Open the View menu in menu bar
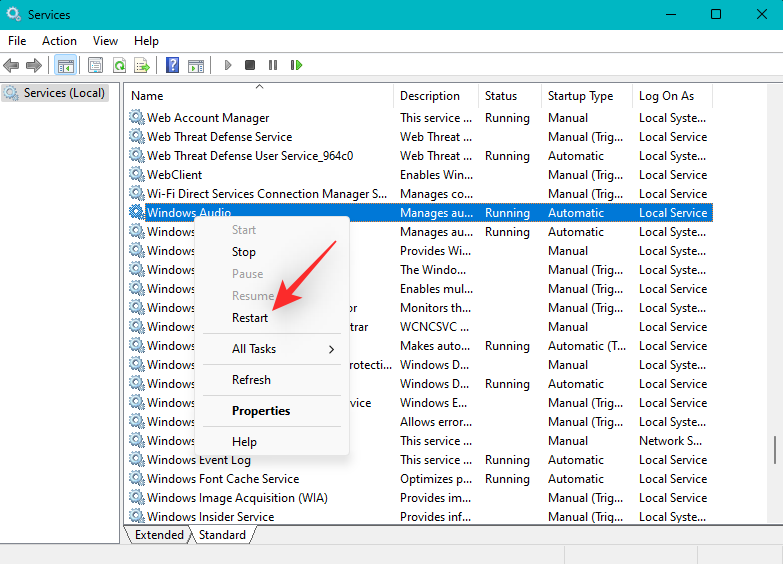This screenshot has height=564, width=783. 105,41
